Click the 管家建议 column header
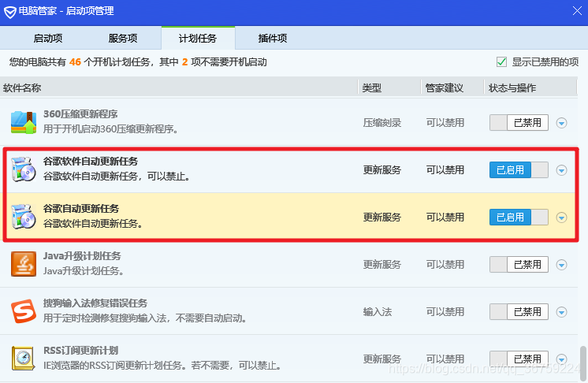The height and width of the screenshot is (383, 588). coord(452,88)
